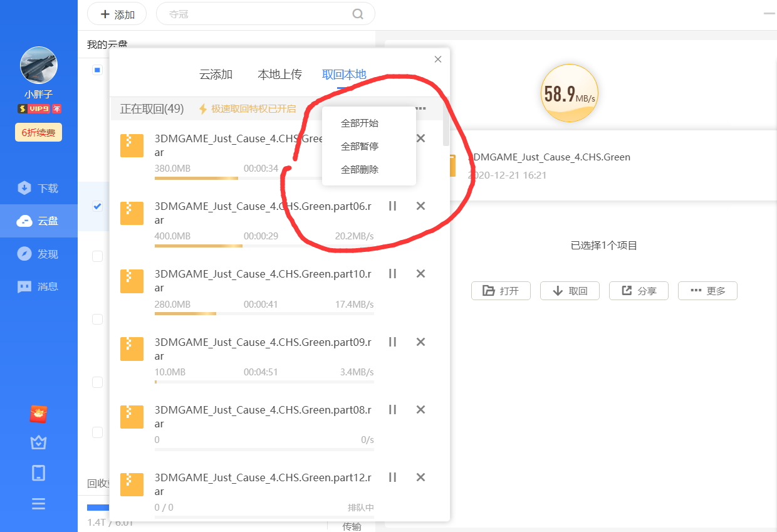Select the 云盘 (Cloud Drive) sidebar icon
777x532 pixels.
tap(38, 221)
